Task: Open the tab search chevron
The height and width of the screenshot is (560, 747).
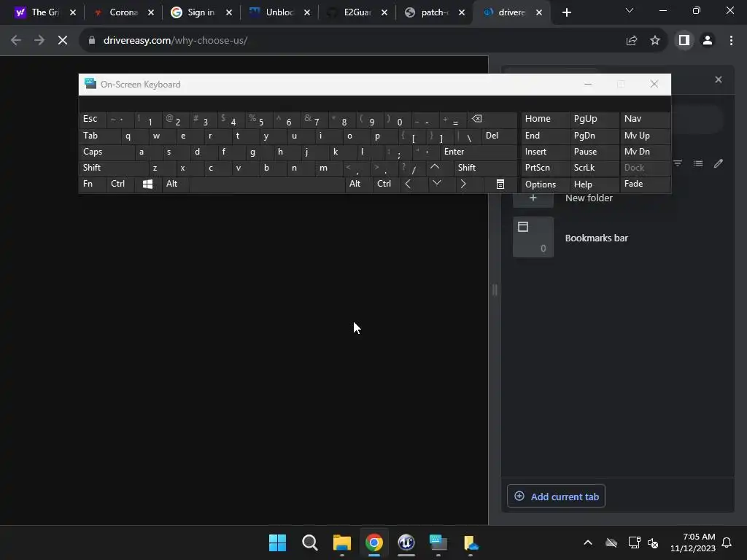Action: pos(630,10)
